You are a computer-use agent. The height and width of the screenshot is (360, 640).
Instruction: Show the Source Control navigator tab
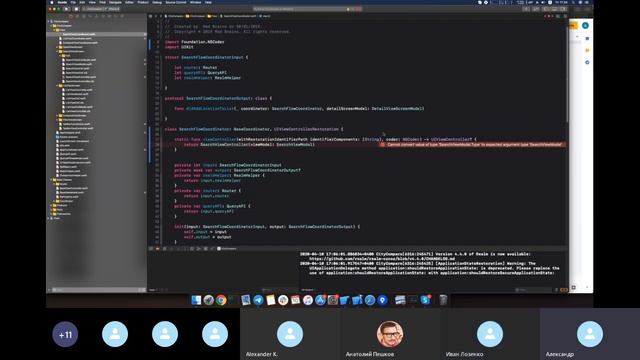tap(77, 16)
